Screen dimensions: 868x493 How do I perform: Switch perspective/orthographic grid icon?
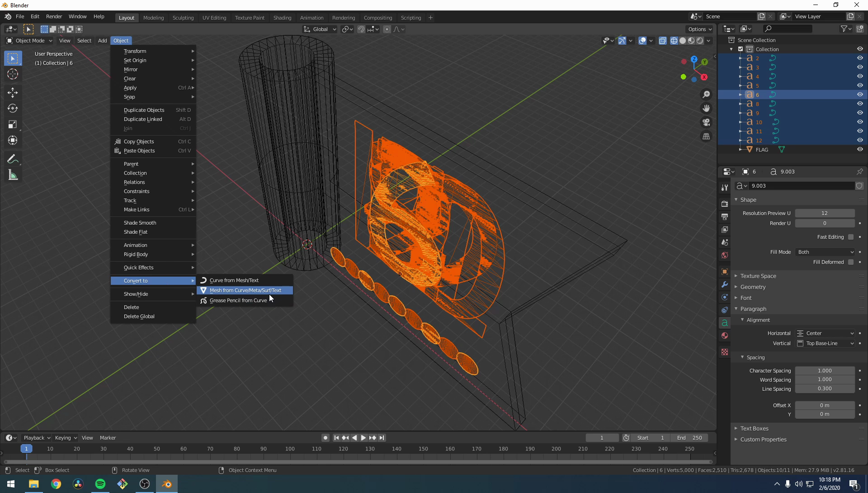coord(706,137)
